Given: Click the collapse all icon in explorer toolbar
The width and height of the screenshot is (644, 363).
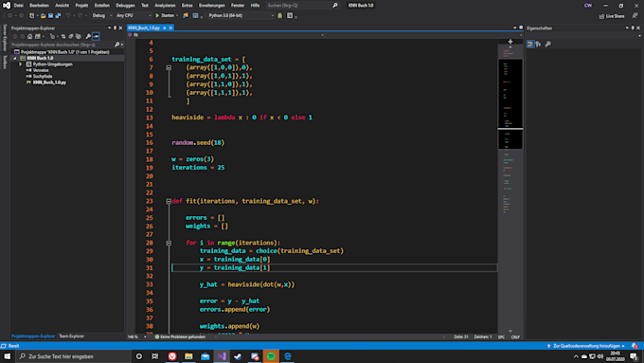Looking at the screenshot, I should click(x=71, y=36).
